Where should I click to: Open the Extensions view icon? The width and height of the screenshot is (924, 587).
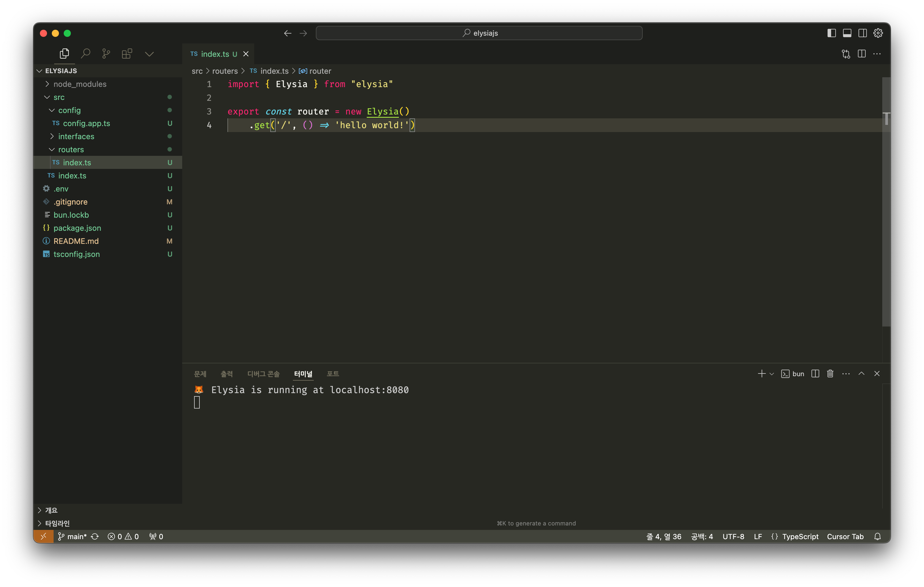127,54
